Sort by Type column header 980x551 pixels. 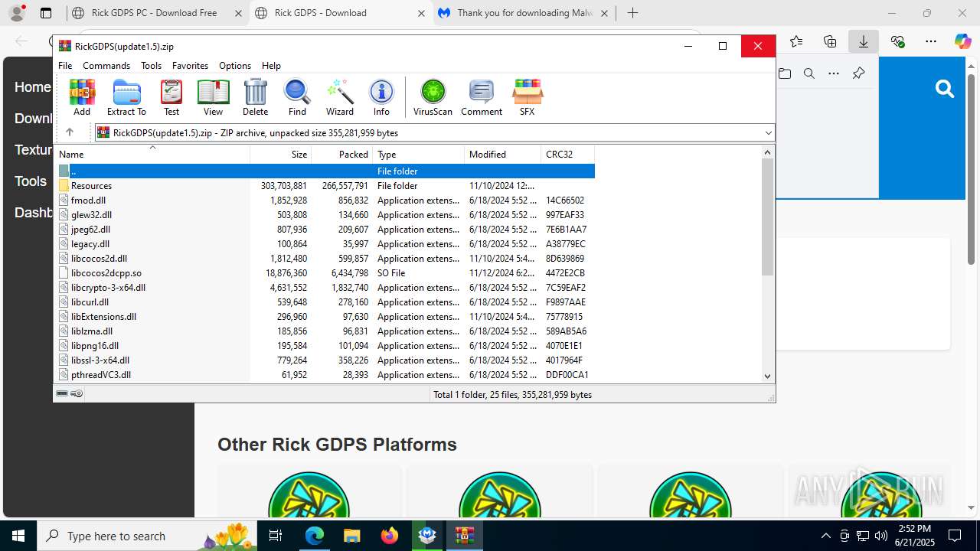coord(419,155)
